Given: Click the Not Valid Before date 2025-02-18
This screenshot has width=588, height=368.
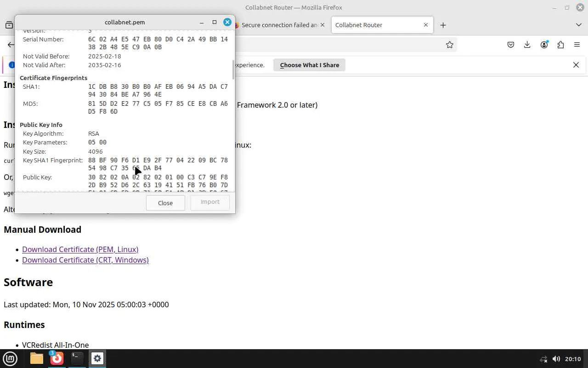Looking at the screenshot, I should [x=105, y=56].
